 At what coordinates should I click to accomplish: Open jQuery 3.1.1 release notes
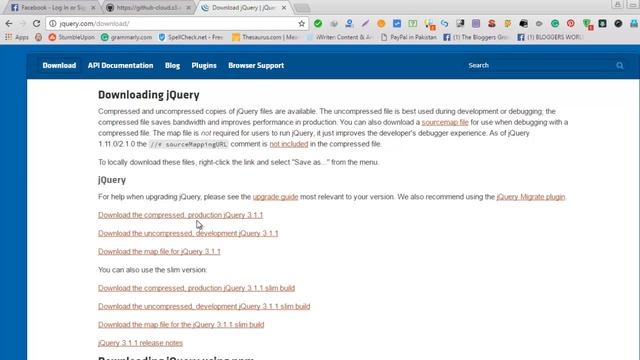click(x=140, y=343)
